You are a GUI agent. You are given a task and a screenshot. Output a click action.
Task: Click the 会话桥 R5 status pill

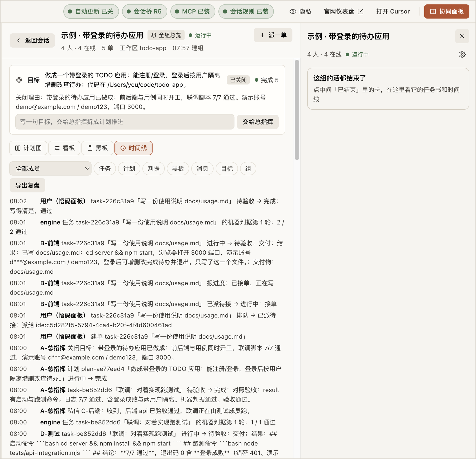[145, 11]
